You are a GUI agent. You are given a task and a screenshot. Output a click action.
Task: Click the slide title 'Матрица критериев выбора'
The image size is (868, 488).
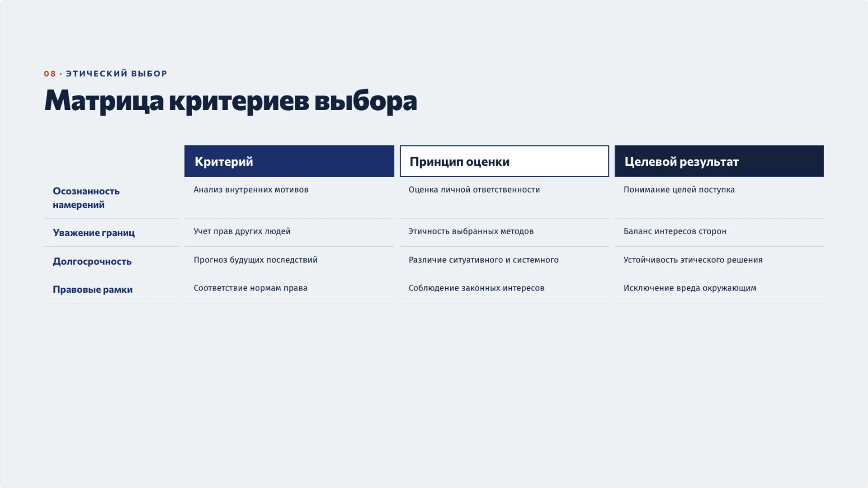click(x=231, y=100)
